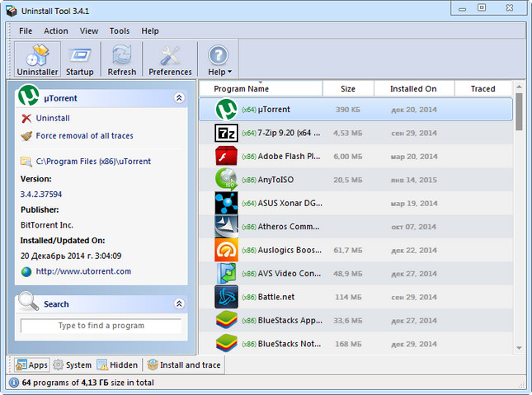Viewport: 532px width, 395px height.
Task: Open the Tools menu
Action: point(120,31)
